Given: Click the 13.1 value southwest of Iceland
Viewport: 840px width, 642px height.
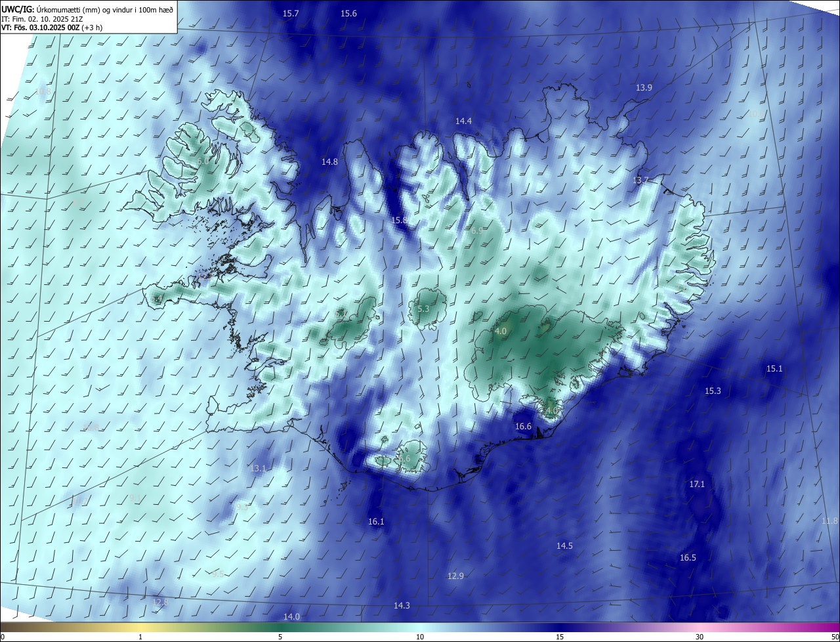Looking at the screenshot, I should 258,469.
